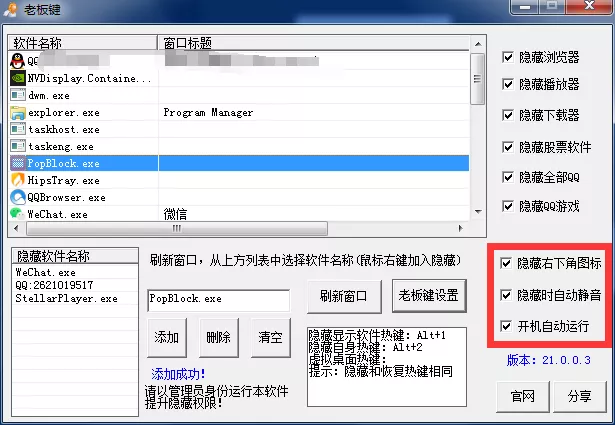Screen dimensions: 615x425
Task: Click the hotkey info text box
Action: click(x=387, y=367)
